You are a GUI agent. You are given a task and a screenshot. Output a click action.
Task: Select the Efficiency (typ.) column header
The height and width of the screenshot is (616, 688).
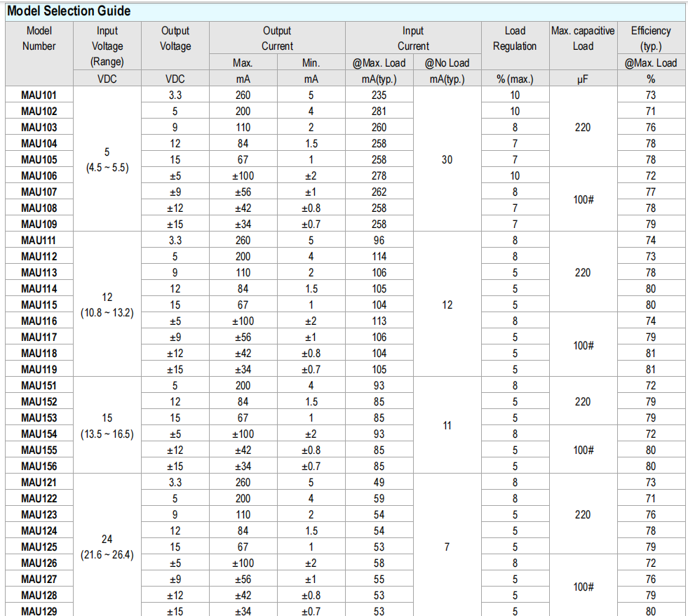(651, 39)
